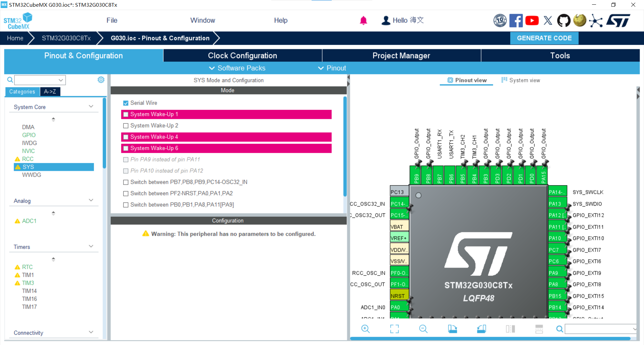Click the zoom in magnifier icon
The image size is (644, 345).
(x=365, y=329)
